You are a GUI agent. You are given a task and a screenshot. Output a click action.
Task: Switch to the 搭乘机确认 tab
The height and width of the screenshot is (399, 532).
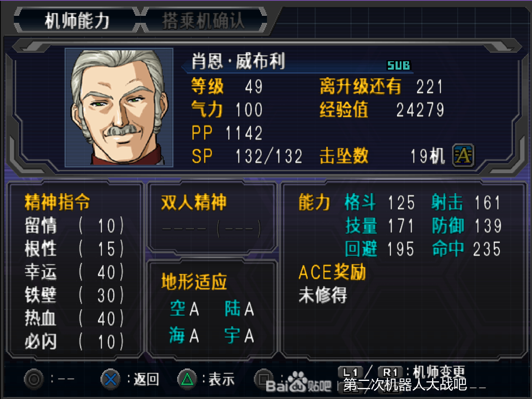203,20
